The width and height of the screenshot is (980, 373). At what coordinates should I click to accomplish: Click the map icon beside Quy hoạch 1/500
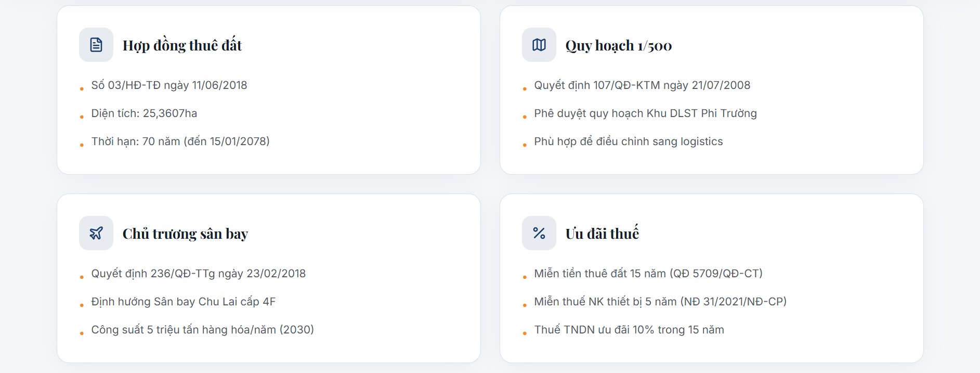539,45
